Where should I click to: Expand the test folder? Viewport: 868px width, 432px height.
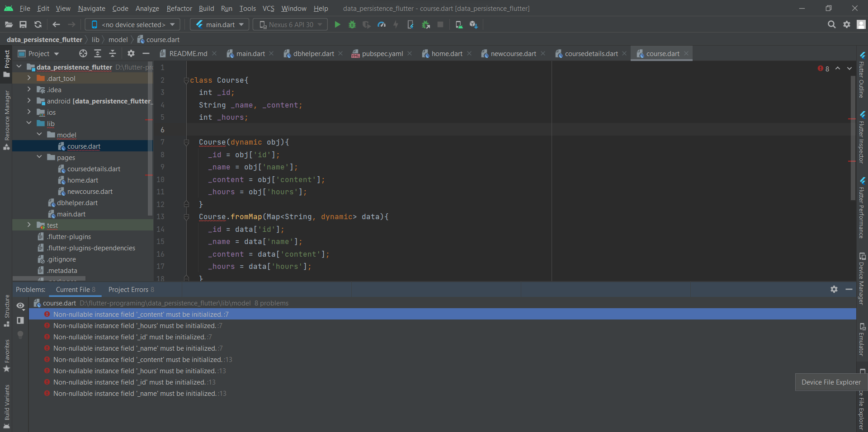click(x=29, y=225)
